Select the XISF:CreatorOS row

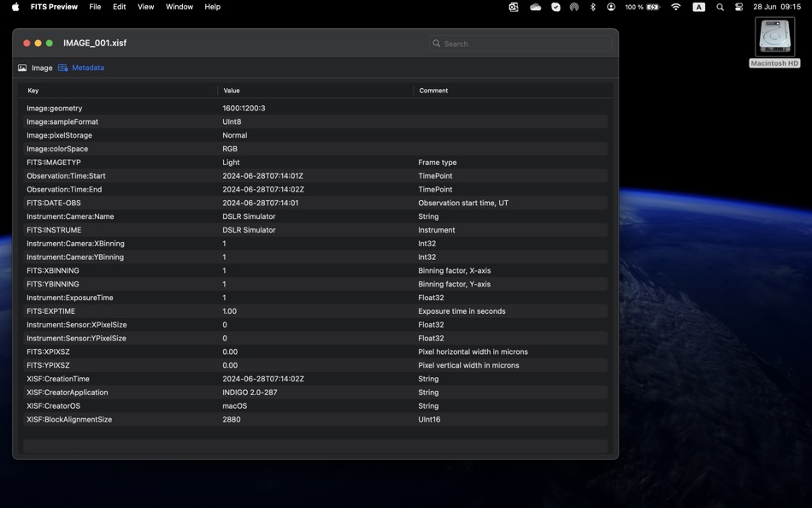315,406
